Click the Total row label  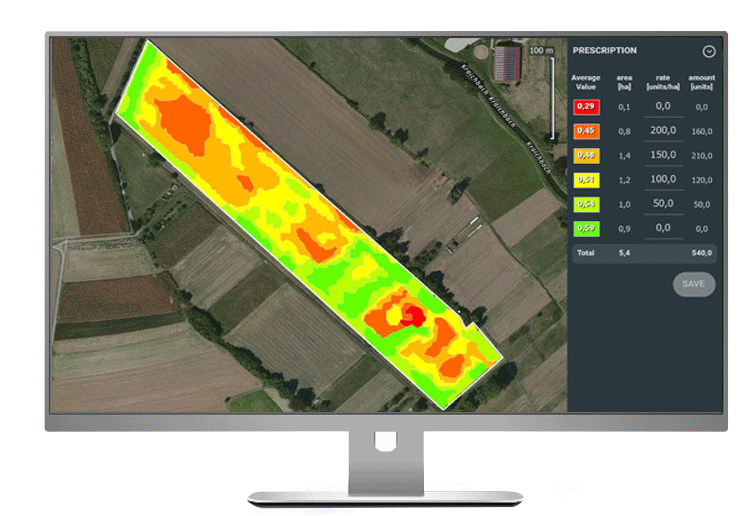pos(586,253)
